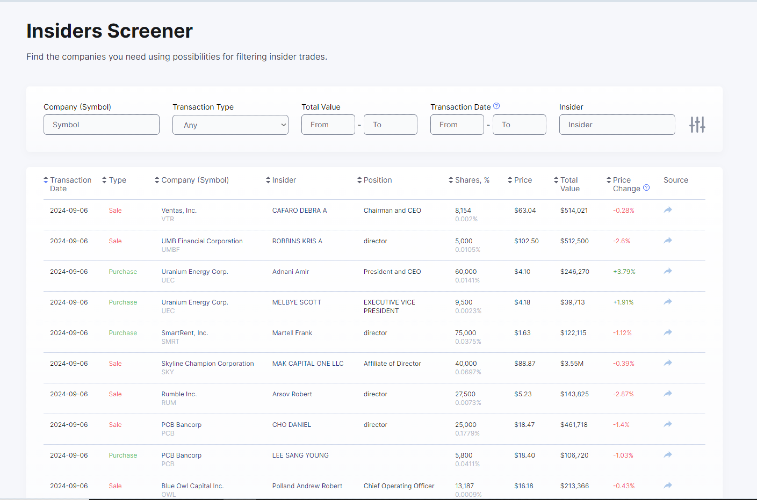Open Uranium Energy Corp. in Adnani Amir row
Image resolution: width=757 pixels, height=500 pixels.
195,272
